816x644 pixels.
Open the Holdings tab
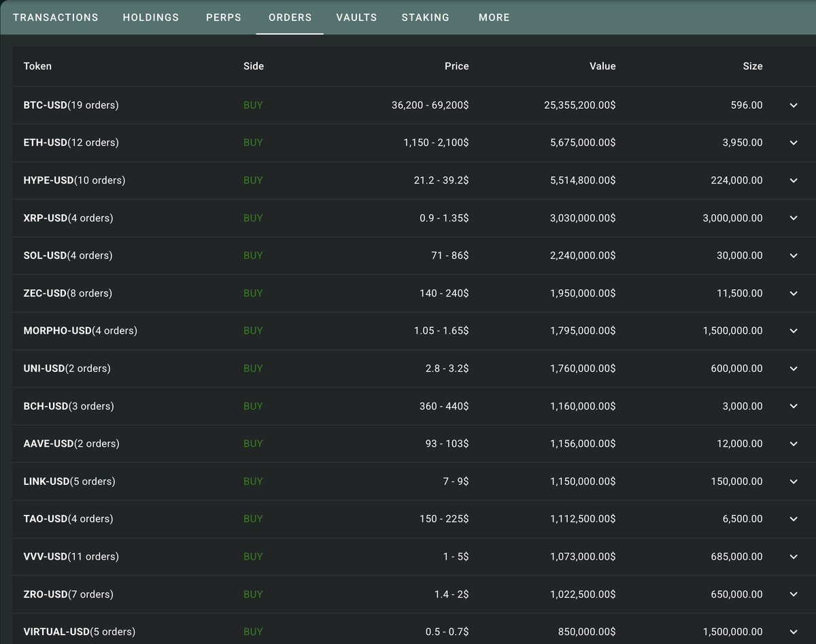[151, 18]
